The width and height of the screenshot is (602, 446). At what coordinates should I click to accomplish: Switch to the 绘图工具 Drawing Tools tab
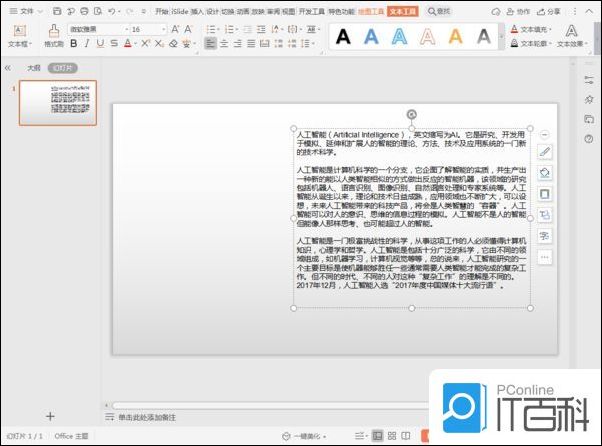coord(370,12)
